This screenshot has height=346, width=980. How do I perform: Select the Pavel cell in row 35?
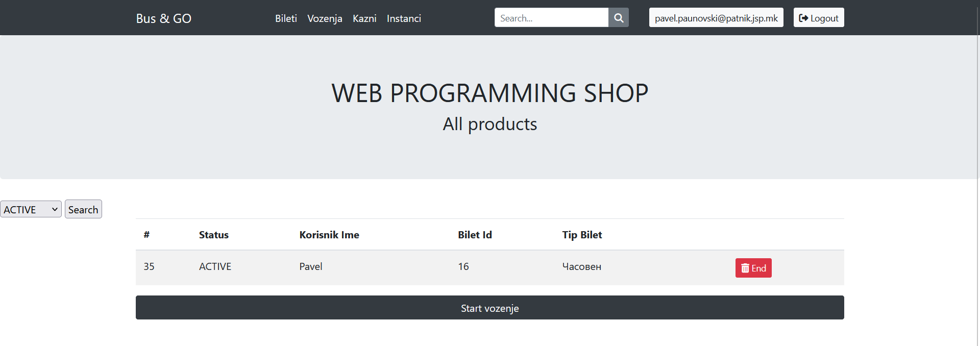coord(310,266)
